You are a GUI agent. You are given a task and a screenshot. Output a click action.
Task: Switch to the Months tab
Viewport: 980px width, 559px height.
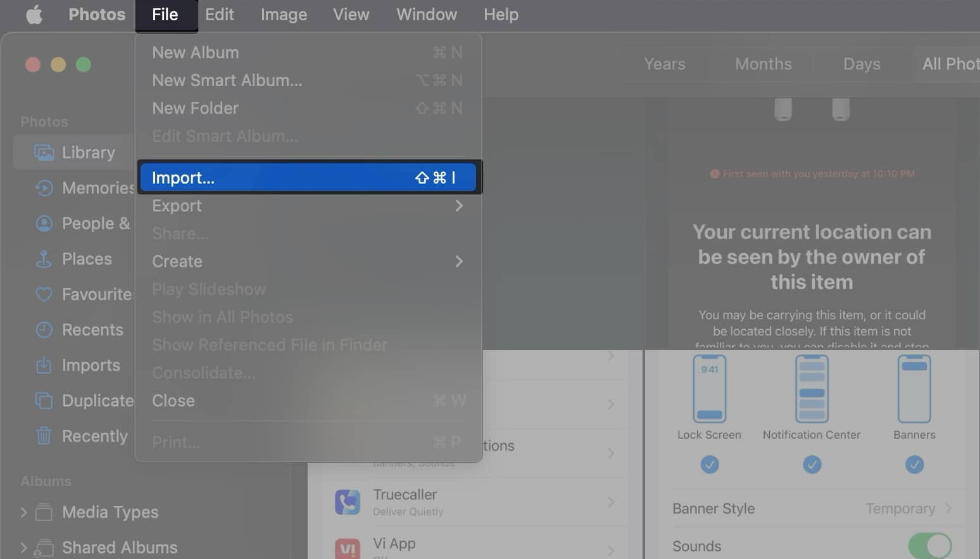point(763,64)
